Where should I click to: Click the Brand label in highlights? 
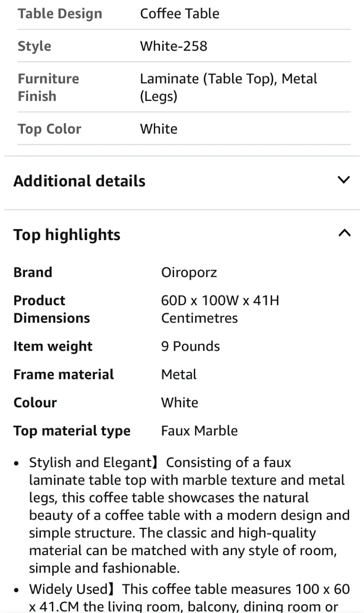(32, 272)
